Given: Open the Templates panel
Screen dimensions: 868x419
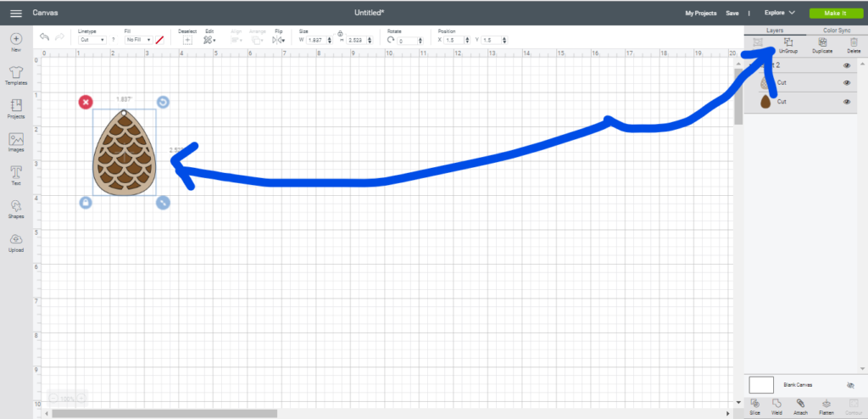Looking at the screenshot, I should pos(16,75).
